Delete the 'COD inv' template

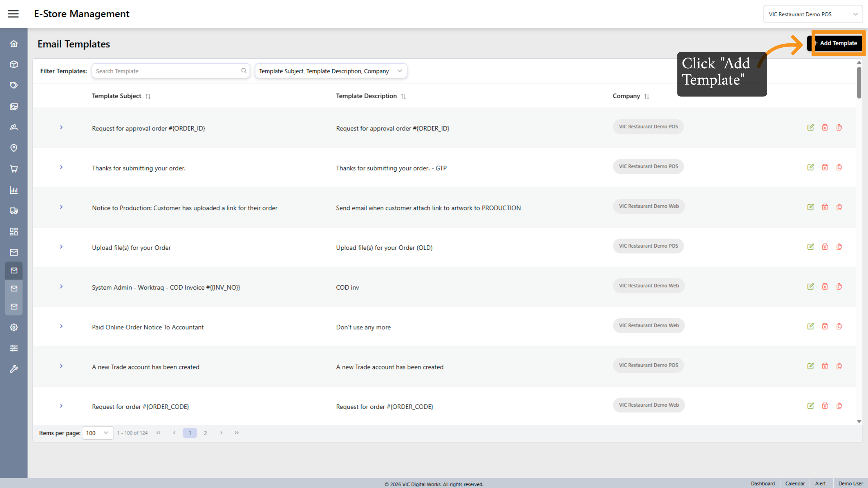pos(825,286)
